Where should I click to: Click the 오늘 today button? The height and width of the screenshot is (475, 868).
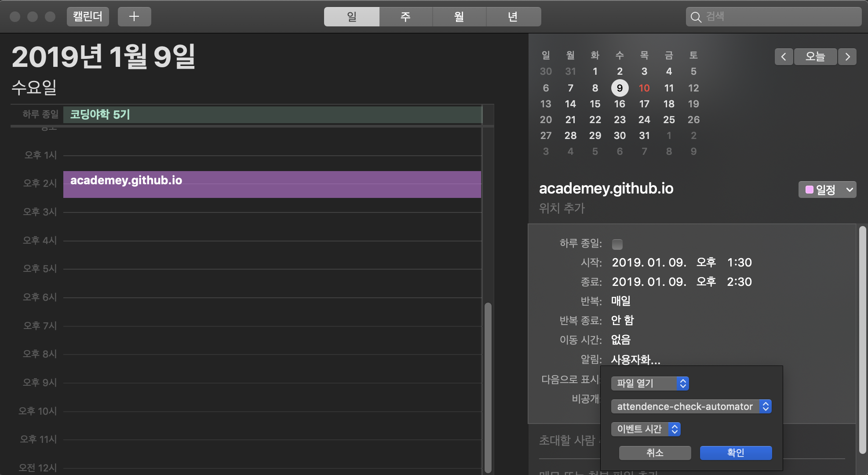tap(815, 57)
